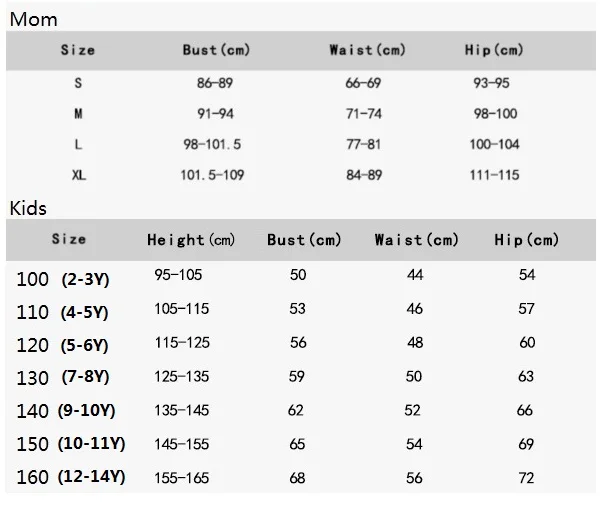Image resolution: width=600 pixels, height=506 pixels.
Task: Select the Mom size S row label
Action: pyautogui.click(x=78, y=83)
